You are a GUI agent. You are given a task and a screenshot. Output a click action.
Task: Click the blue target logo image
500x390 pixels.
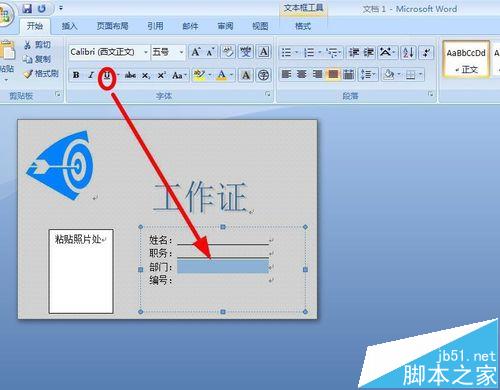coord(60,165)
